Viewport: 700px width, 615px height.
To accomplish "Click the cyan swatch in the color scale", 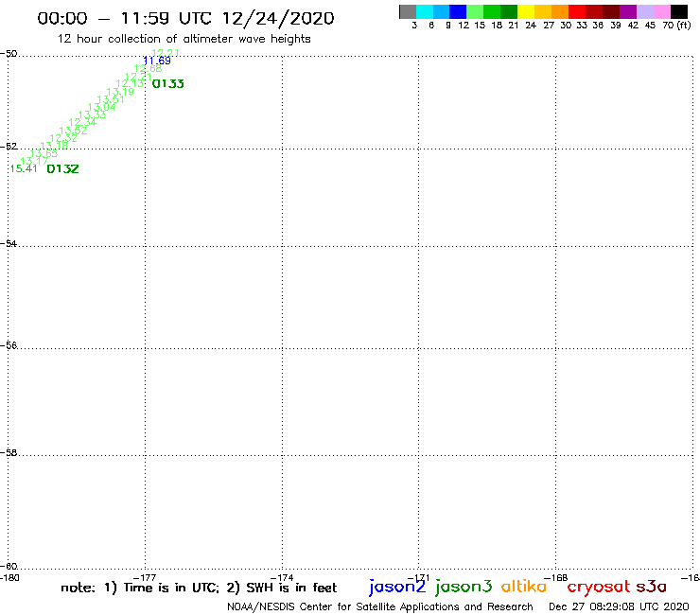I will pos(425,11).
